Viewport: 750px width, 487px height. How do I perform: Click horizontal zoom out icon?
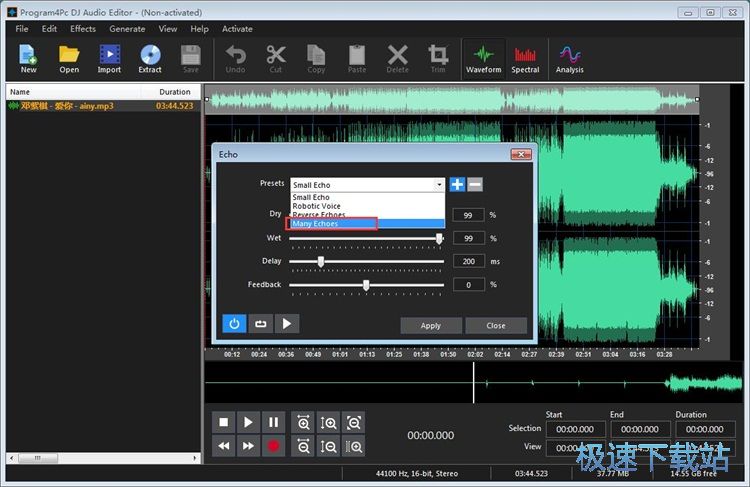click(303, 446)
